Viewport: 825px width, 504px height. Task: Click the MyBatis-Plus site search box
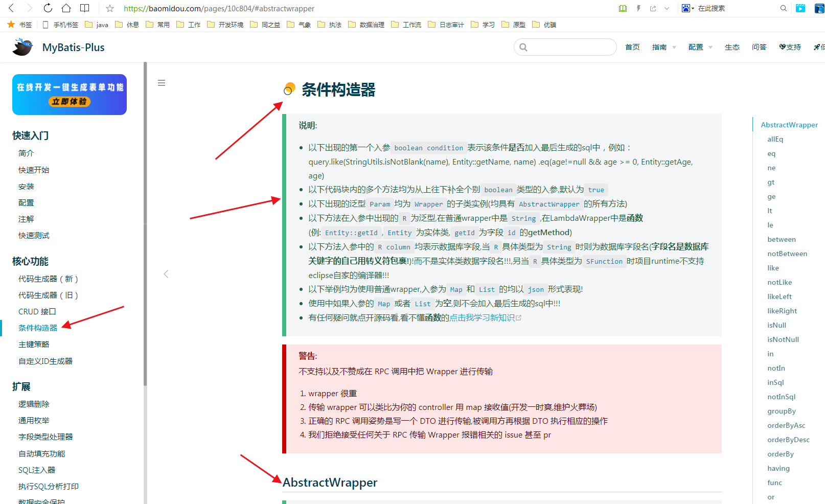coord(565,47)
